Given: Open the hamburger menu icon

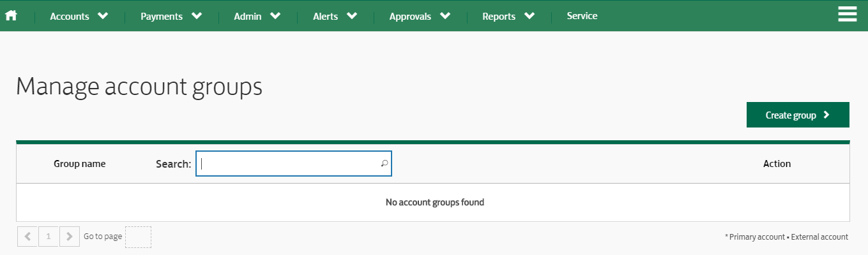Looking at the screenshot, I should 847,15.
